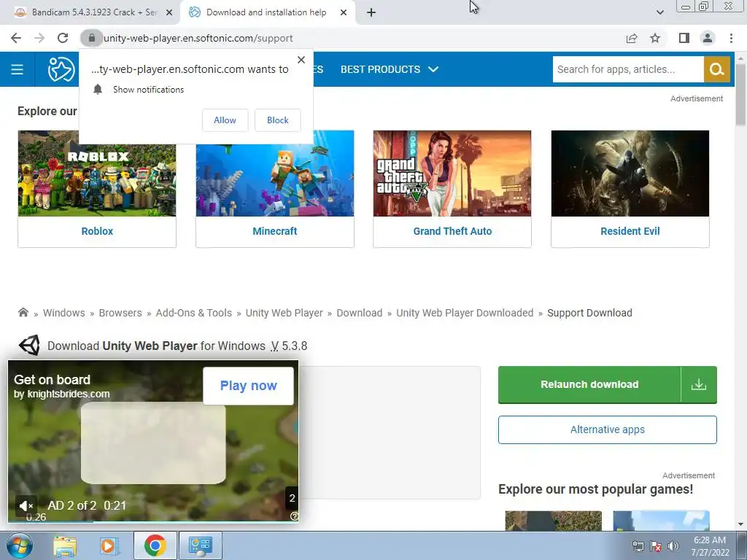Open File Explorer from taskbar
Image resolution: width=747 pixels, height=560 pixels.
point(65,545)
